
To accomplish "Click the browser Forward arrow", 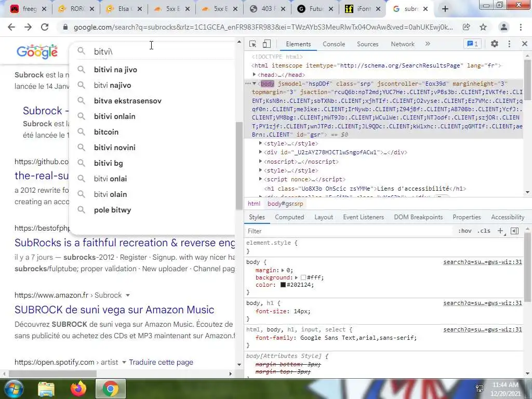I will click(x=28, y=27).
